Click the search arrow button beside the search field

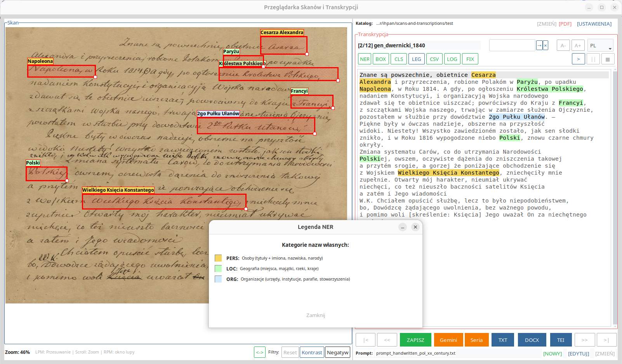(x=539, y=45)
